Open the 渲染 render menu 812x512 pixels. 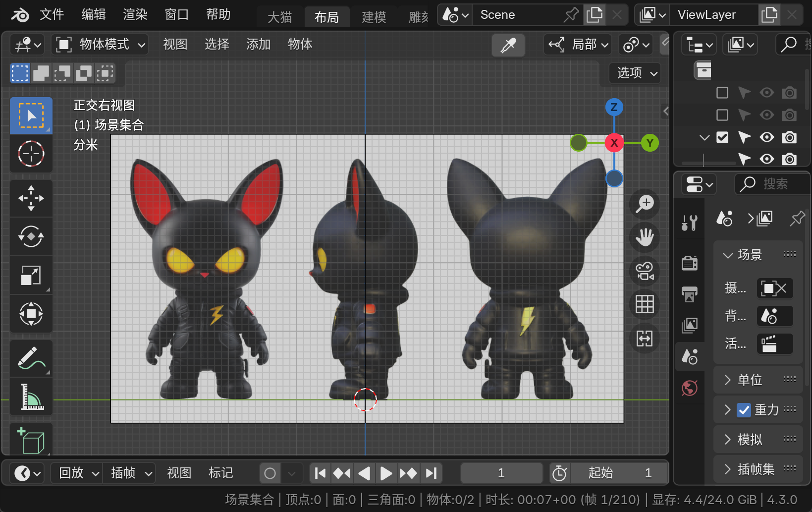click(x=135, y=15)
